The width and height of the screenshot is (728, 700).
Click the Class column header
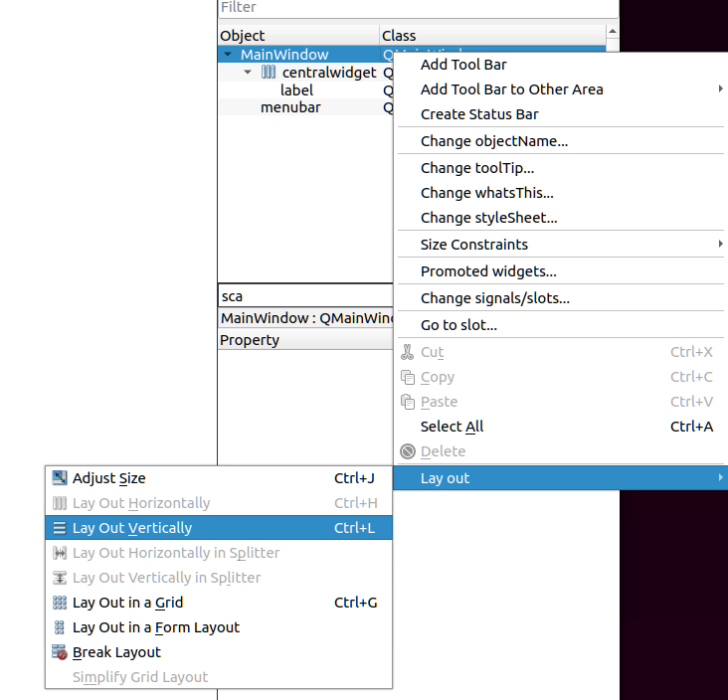[x=492, y=35]
